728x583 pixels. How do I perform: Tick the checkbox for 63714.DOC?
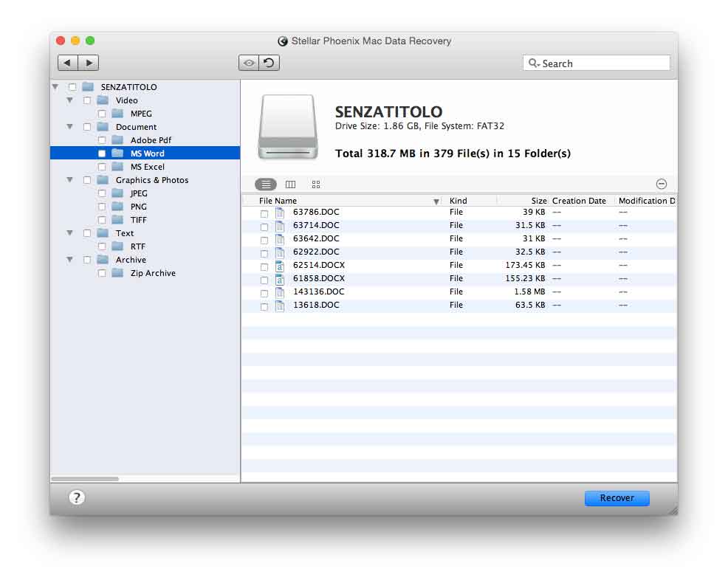pyautogui.click(x=264, y=227)
